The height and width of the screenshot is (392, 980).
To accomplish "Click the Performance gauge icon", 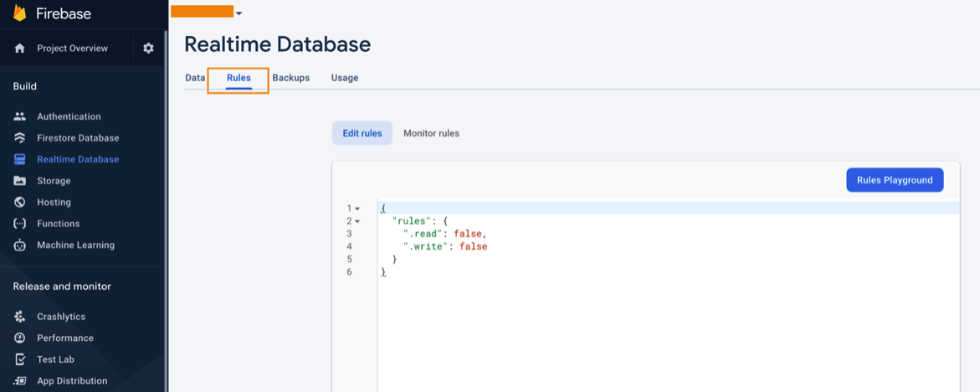I will tap(20, 338).
